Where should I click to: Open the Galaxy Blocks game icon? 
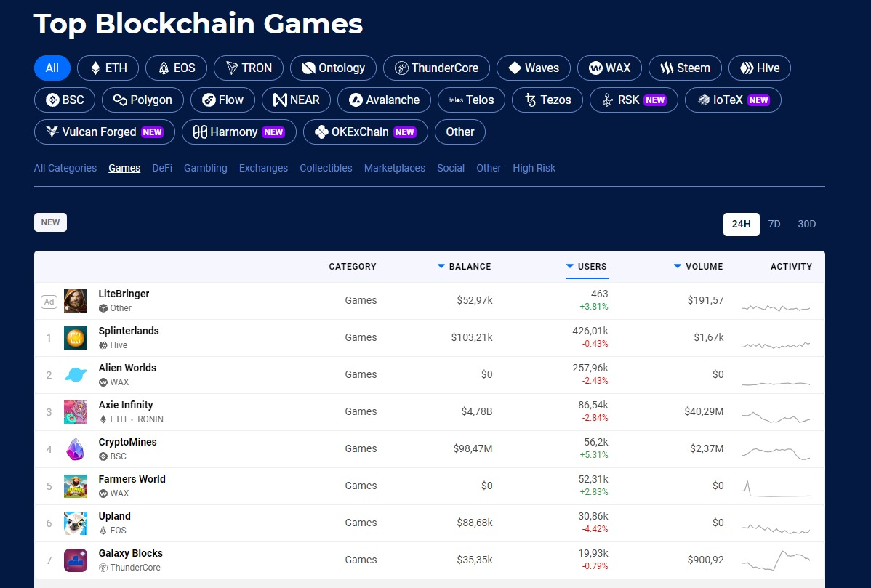point(76,560)
